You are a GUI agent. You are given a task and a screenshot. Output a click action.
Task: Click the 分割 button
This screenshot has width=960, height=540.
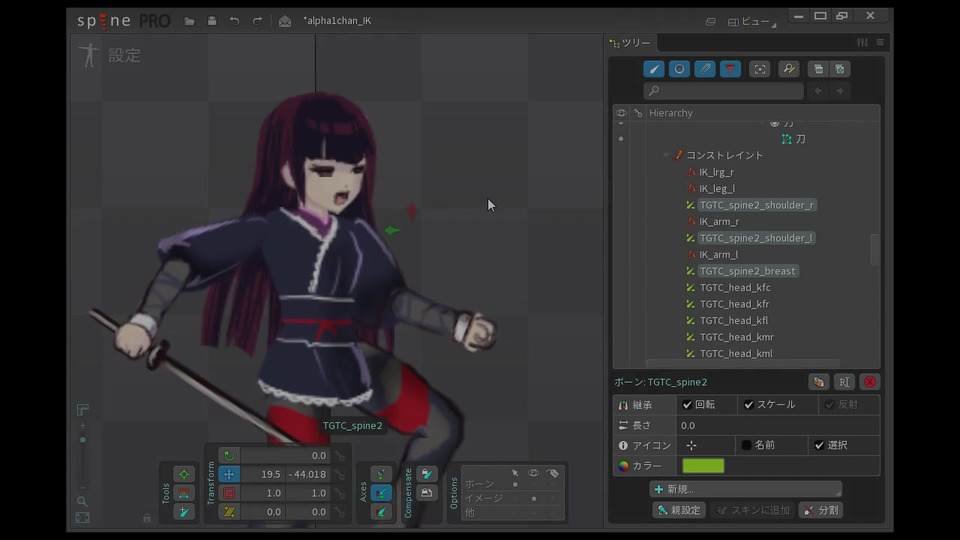click(x=821, y=510)
